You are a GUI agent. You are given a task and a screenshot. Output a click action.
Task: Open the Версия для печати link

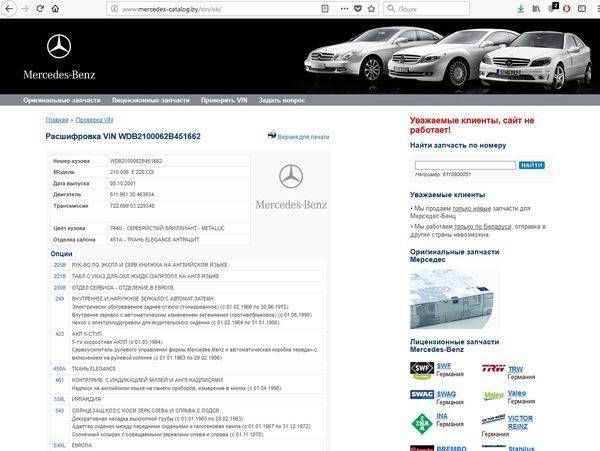point(303,137)
